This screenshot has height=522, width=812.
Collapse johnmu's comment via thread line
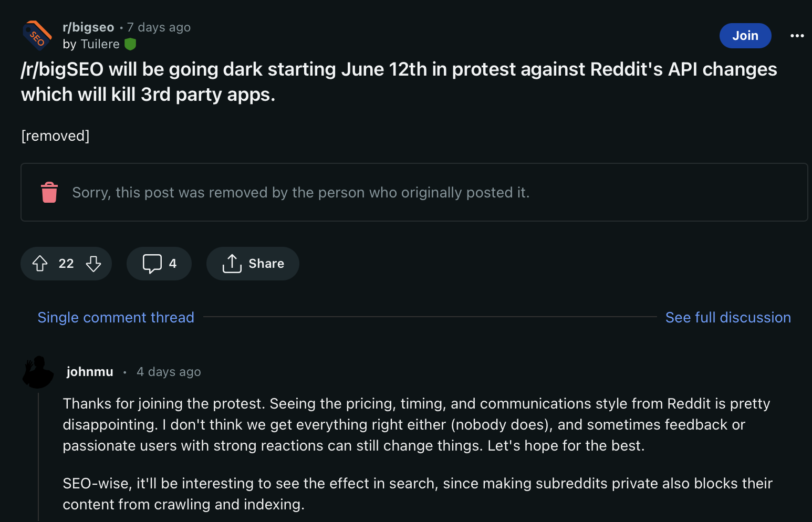(x=38, y=457)
